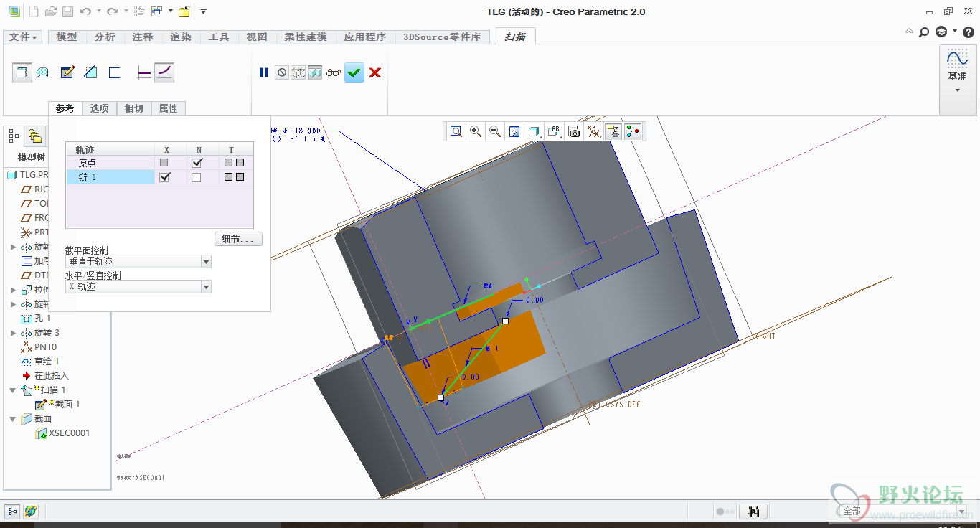
Task: Open the display style cube dropdown
Action: pyautogui.click(x=534, y=131)
